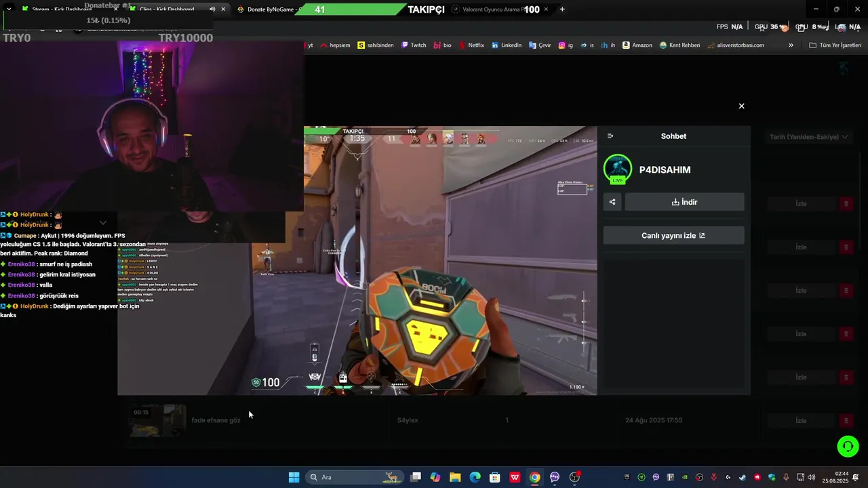
Task: Open Task View from the taskbar
Action: 416,477
